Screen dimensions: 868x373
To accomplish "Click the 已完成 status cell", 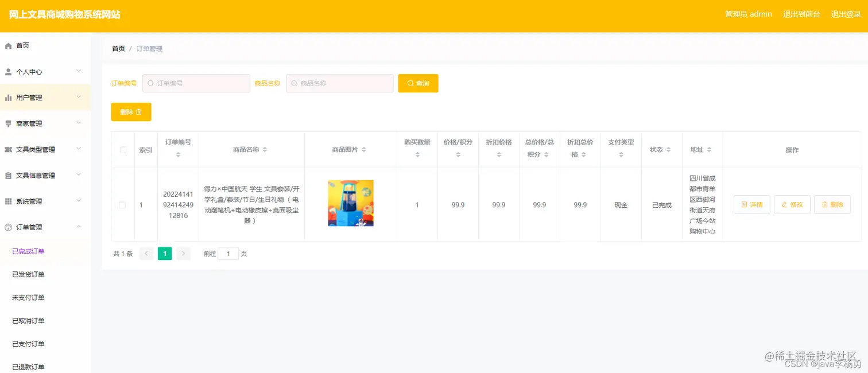I will tap(662, 205).
